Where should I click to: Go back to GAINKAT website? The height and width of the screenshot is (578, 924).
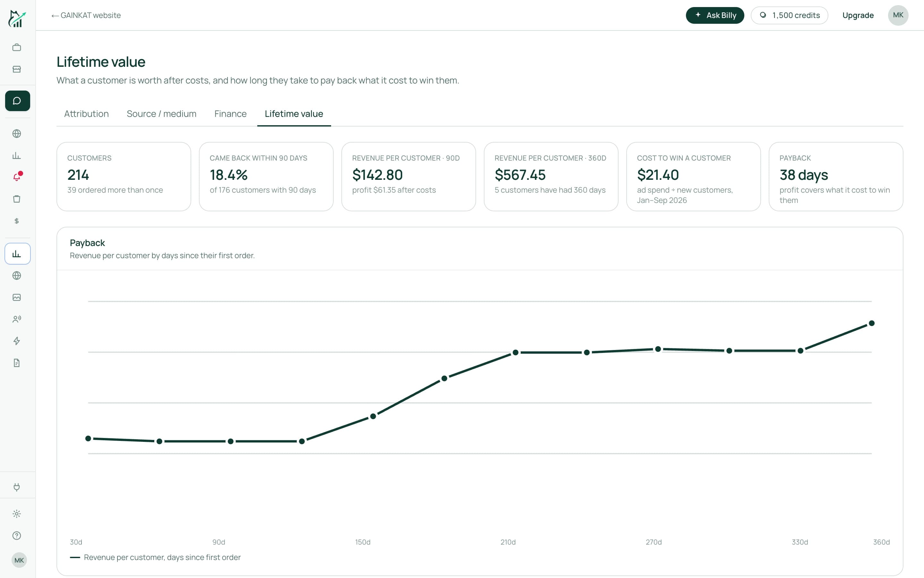[86, 15]
